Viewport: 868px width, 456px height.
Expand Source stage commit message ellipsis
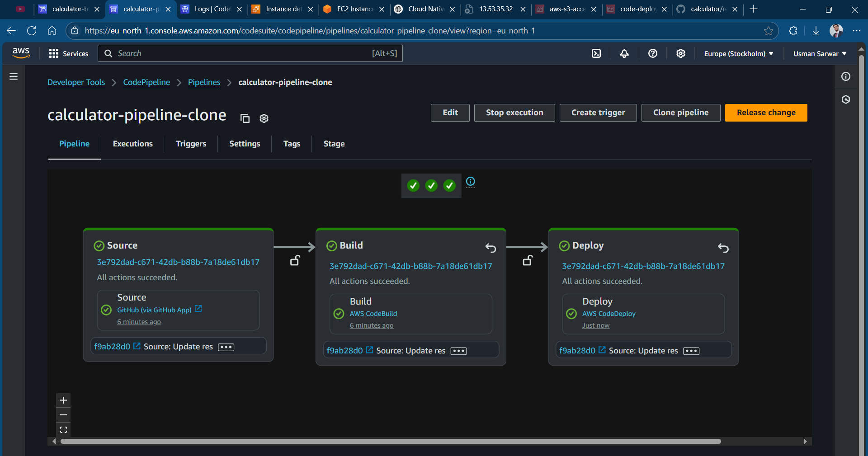[226, 347]
